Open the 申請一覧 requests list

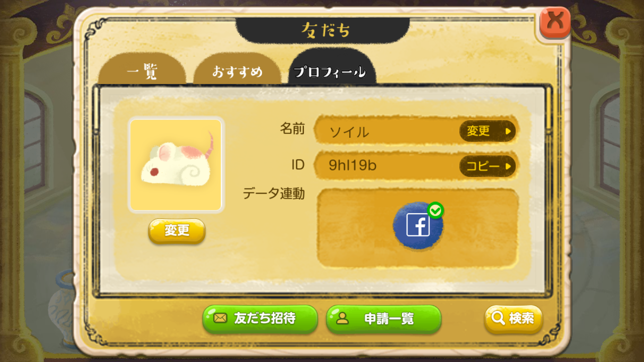point(384,319)
